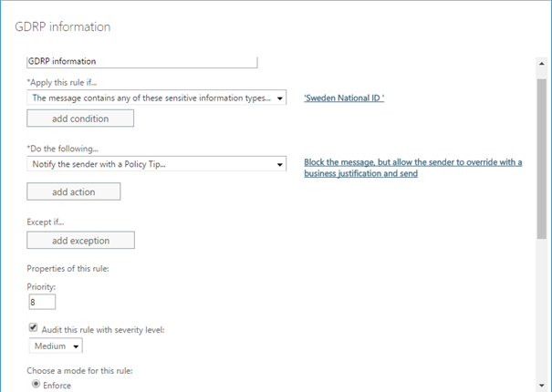Toggle the 'Audit this rule' checkbox
This screenshot has width=552, height=392.
[34, 328]
